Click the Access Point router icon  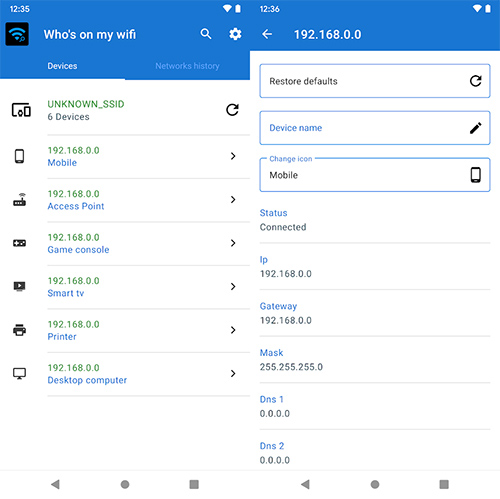pyautogui.click(x=19, y=199)
